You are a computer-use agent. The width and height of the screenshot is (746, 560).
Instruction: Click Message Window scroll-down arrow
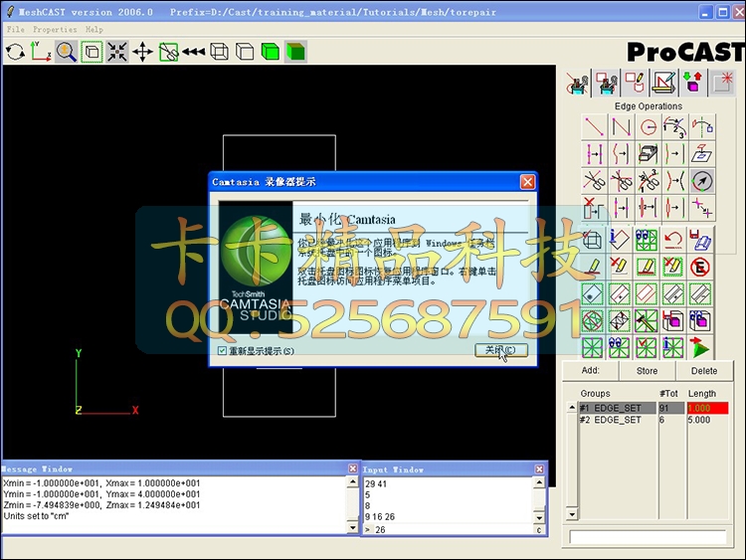tap(352, 527)
